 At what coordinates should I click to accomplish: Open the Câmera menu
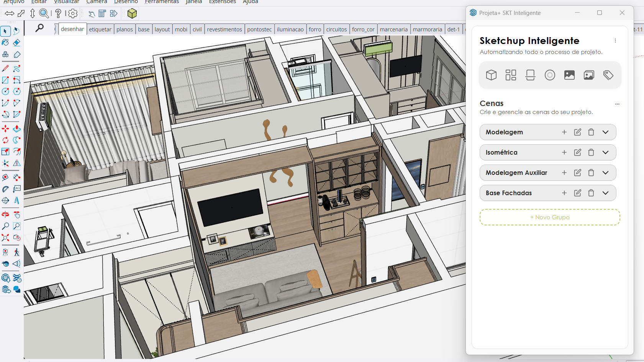tap(96, 2)
